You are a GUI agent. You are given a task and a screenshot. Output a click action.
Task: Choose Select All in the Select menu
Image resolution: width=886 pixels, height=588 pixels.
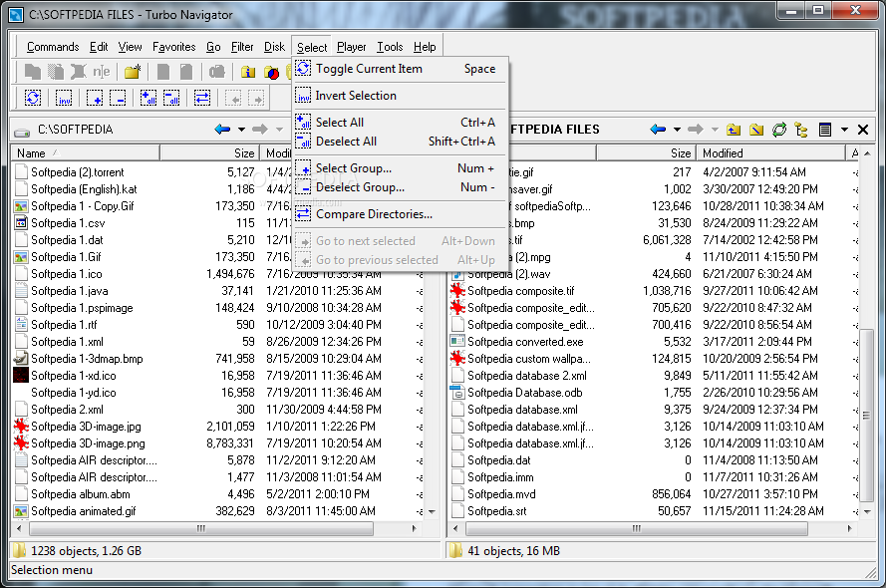point(400,122)
